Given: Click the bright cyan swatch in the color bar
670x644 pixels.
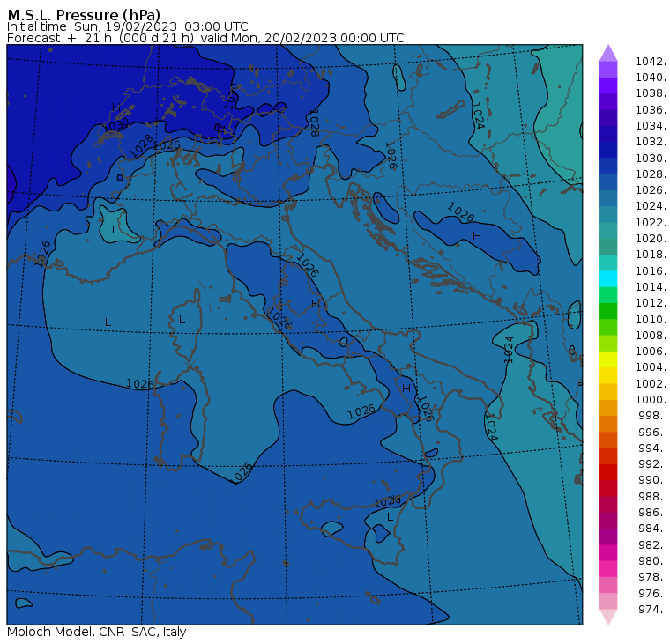Looking at the screenshot, I should pyautogui.click(x=608, y=279).
